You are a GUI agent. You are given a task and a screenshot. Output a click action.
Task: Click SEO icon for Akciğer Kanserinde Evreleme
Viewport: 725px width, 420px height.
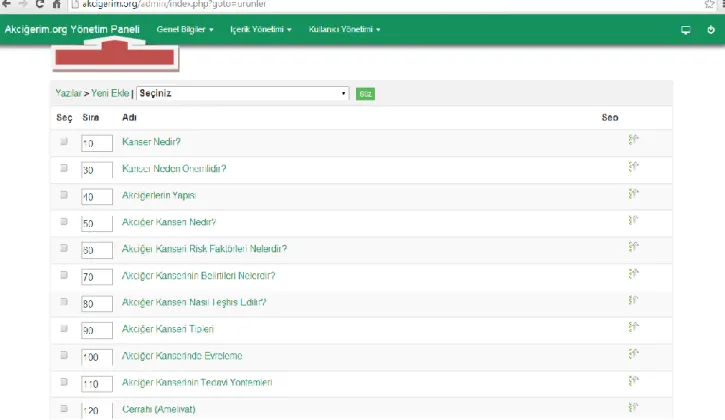point(633,353)
